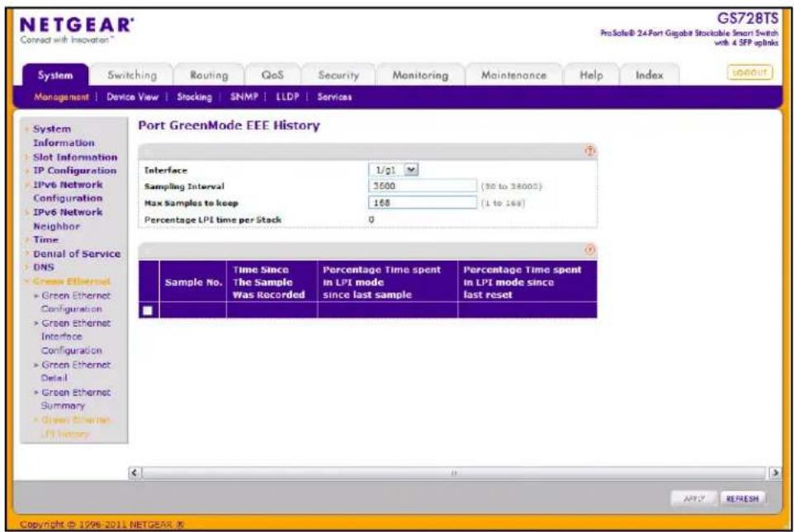The width and height of the screenshot is (794, 532).
Task: Open the Monitoring tab
Action: tap(420, 75)
